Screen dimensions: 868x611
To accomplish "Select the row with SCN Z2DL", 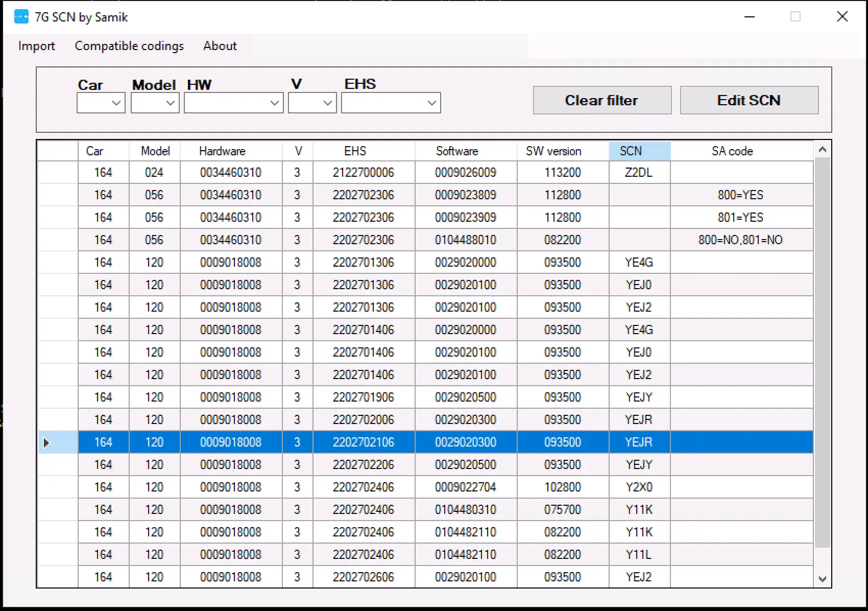I will (639, 173).
